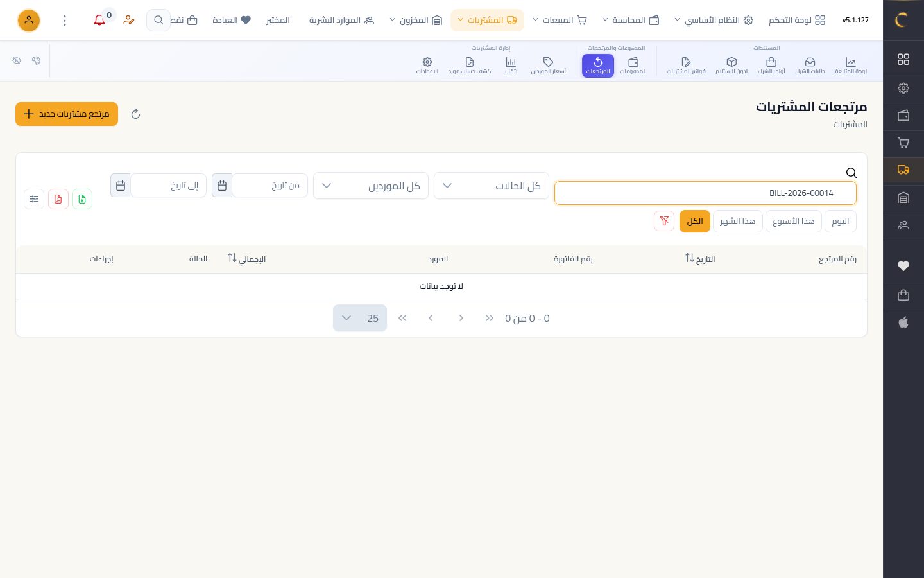
Task: Open the rows-per-page dropdown showing 25
Action: pyautogui.click(x=360, y=318)
